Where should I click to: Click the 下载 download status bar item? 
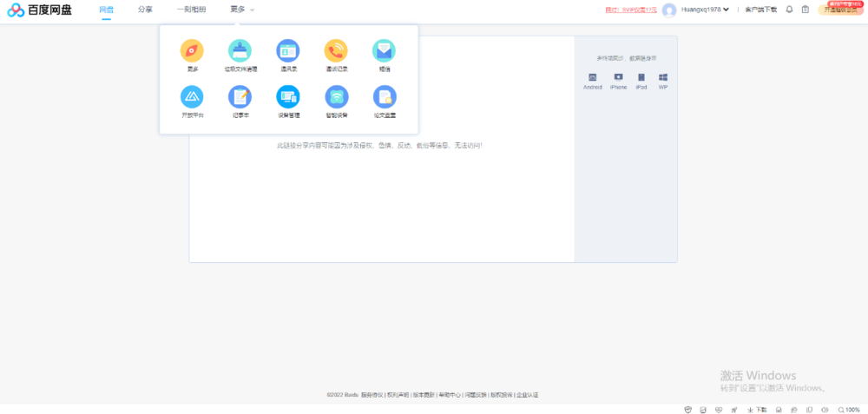point(757,410)
